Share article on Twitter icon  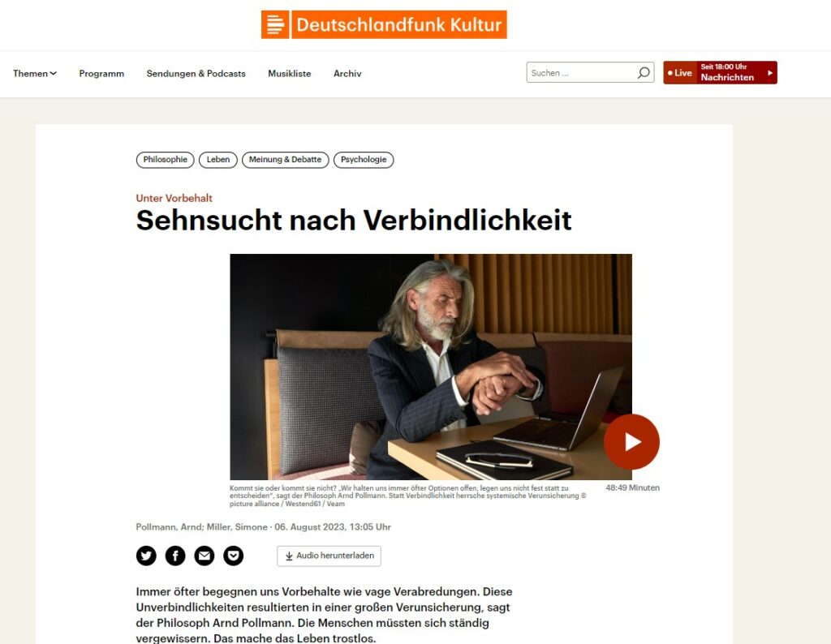146,556
